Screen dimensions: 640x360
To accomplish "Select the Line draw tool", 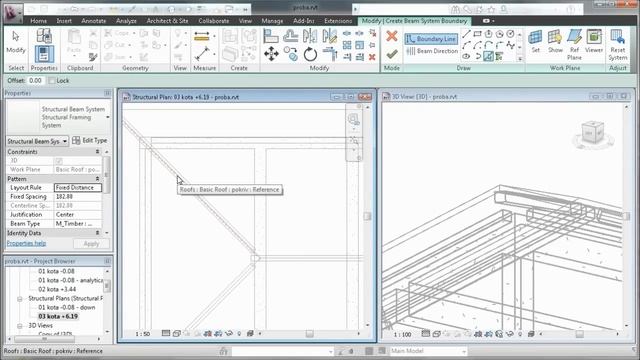I will point(466,34).
